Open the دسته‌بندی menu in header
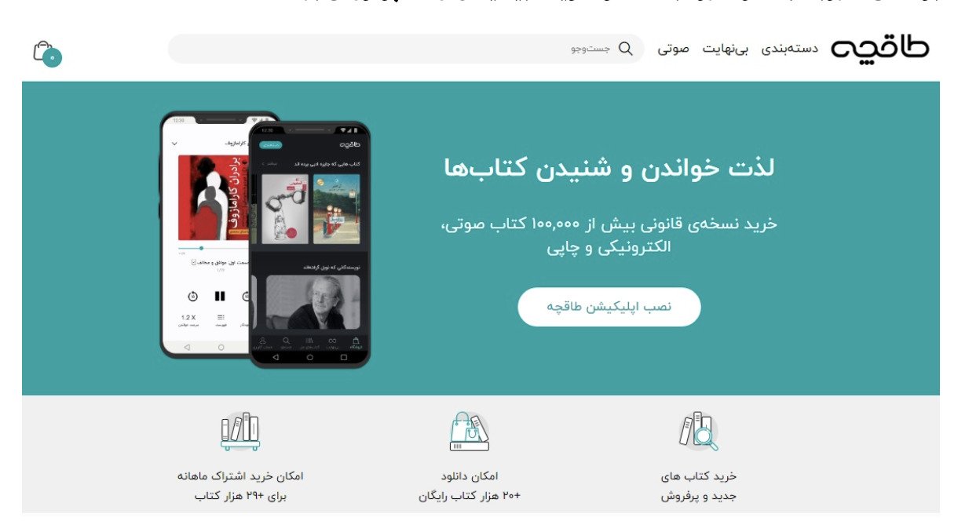980x532 pixels. (789, 49)
